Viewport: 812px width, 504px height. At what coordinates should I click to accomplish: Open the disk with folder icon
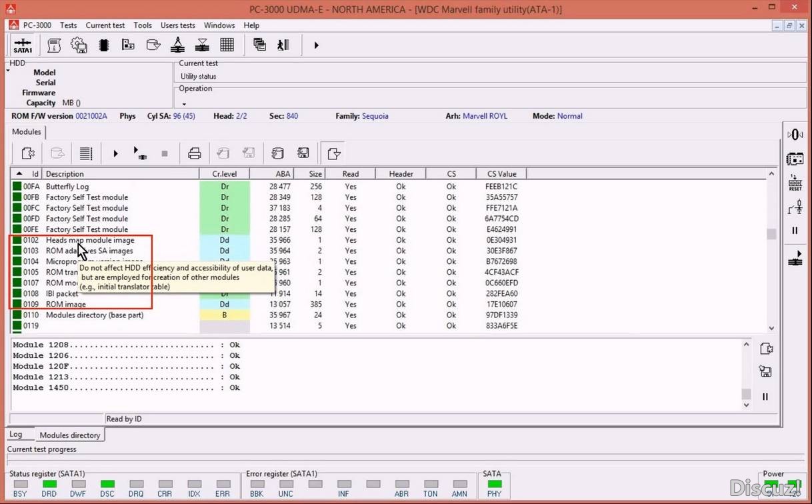153,45
